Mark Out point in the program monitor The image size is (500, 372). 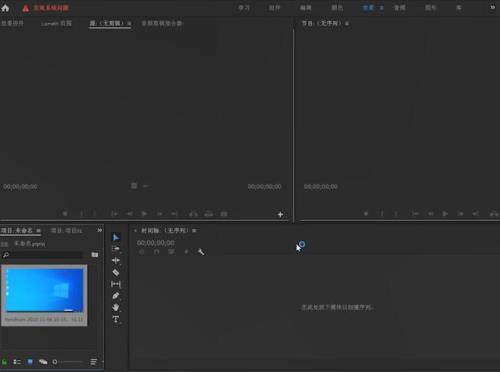[396, 214]
